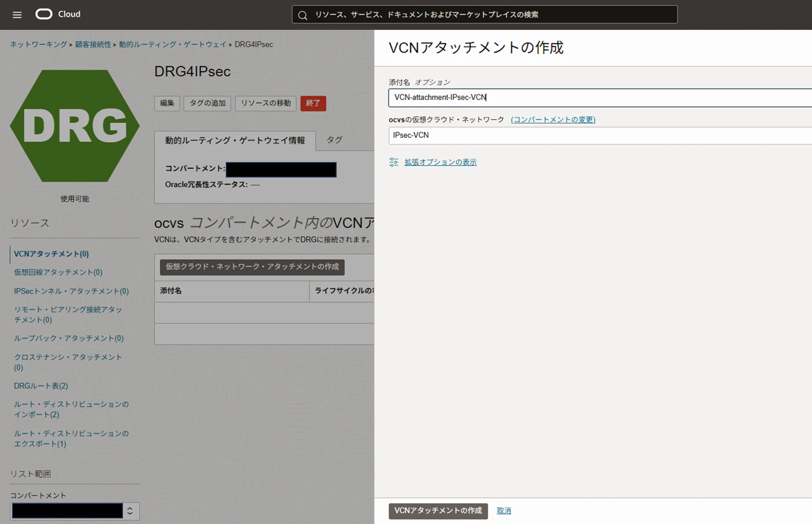Screen dimensions: 812x524
Task: Select IPSecトンネル・アタッチメント(0) resource
Action: click(71, 292)
